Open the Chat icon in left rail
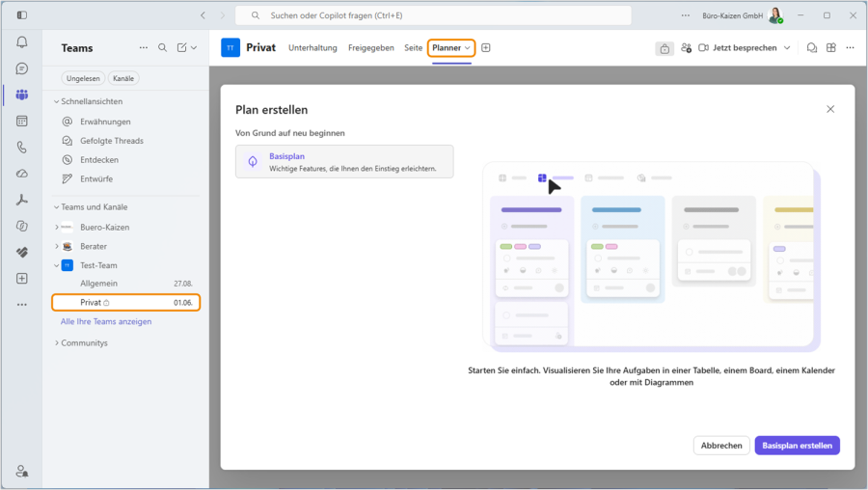 click(22, 68)
